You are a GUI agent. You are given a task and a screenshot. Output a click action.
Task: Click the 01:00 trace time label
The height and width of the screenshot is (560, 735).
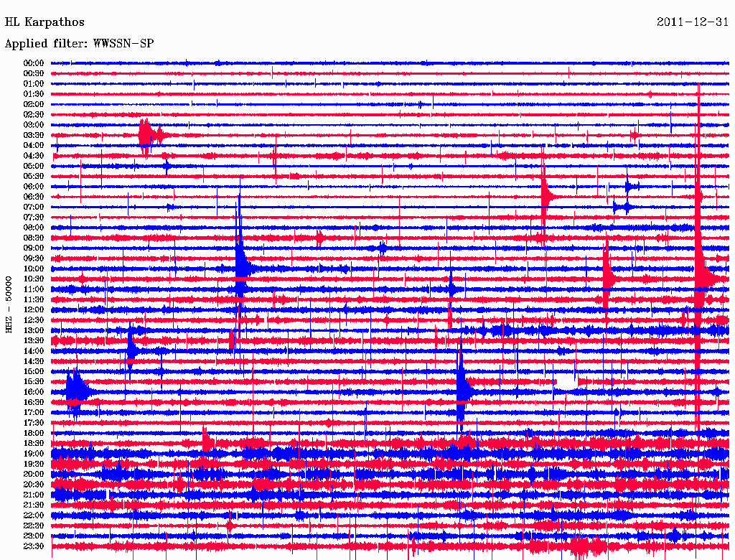pyautogui.click(x=33, y=83)
